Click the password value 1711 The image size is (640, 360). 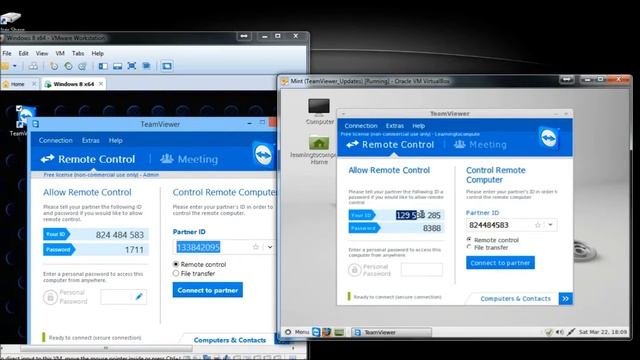(x=134, y=250)
